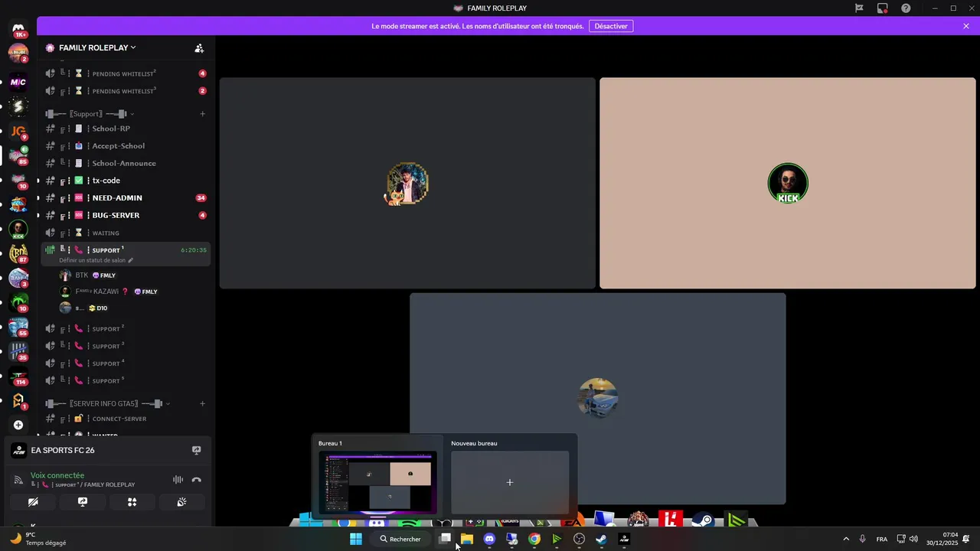Open the Discord inbox flag icon
Viewport: 980px width, 551px height.
(x=859, y=8)
